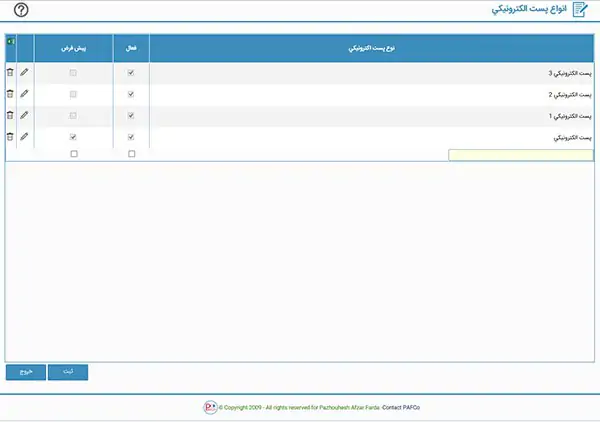The height and width of the screenshot is (422, 600).
Task: Click the form notepad icon beside page title
Action: pos(580,10)
